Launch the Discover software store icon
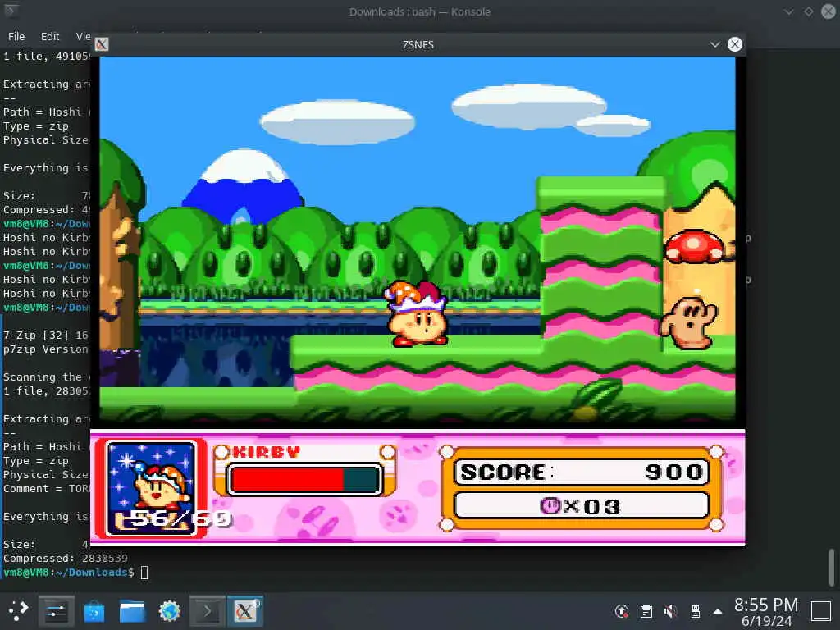840x630 pixels. (94, 610)
